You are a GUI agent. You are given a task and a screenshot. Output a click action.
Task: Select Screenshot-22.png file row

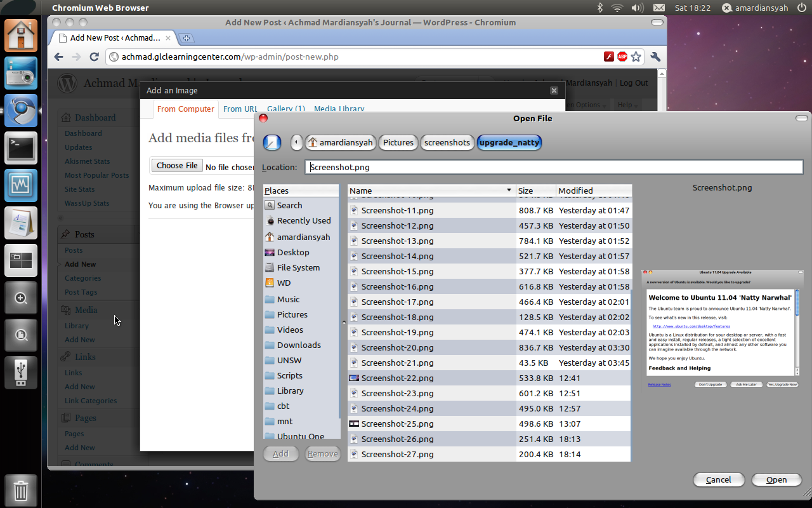click(489, 378)
